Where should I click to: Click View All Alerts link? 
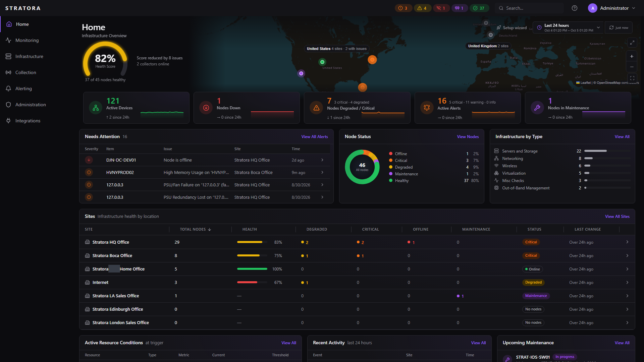315,137
